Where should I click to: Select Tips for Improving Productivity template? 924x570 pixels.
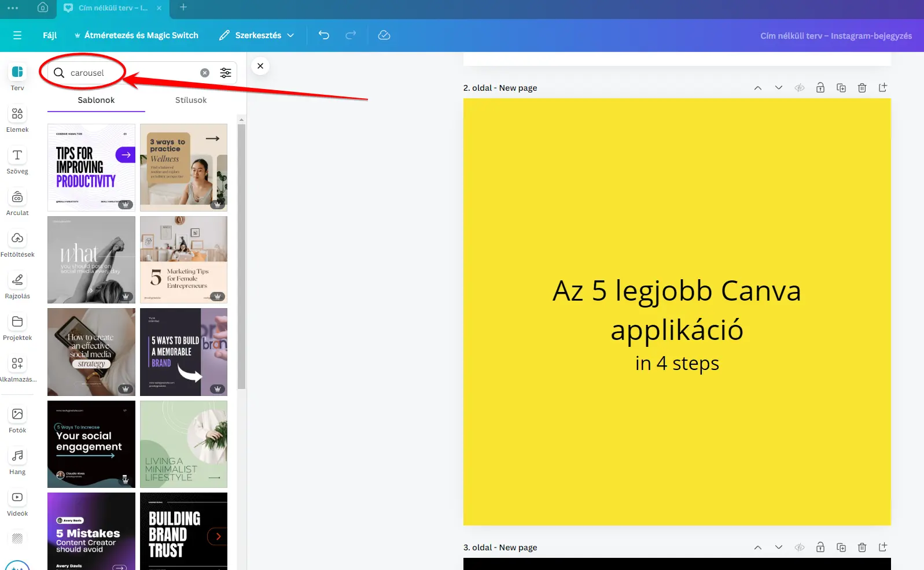[91, 168]
